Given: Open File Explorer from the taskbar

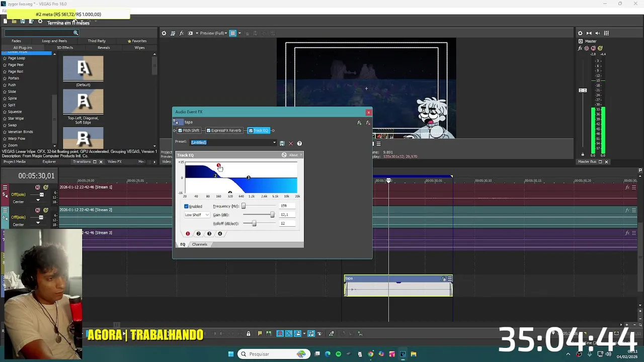Looking at the screenshot, I should pyautogui.click(x=414, y=354).
